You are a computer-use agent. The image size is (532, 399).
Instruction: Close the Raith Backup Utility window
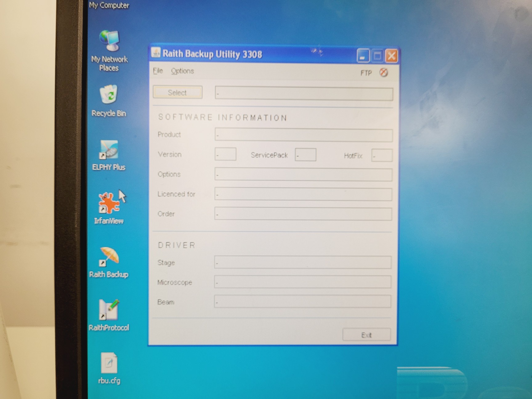(x=391, y=56)
